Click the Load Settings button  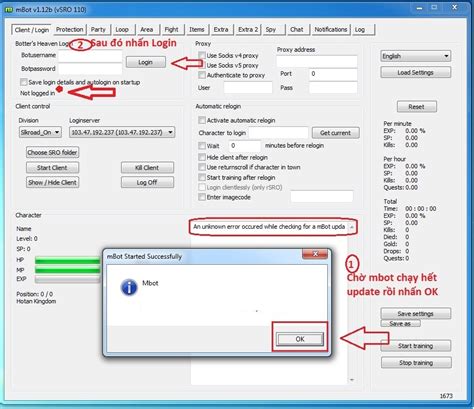pos(415,72)
